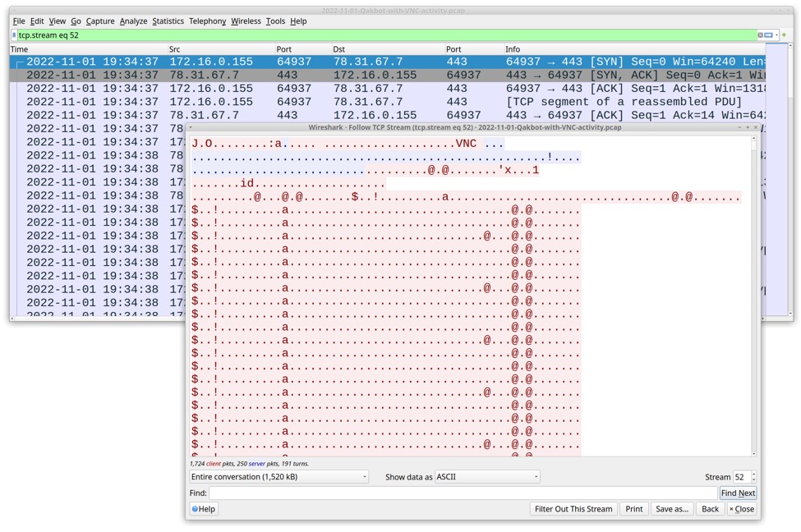Click the Print button

tap(634, 509)
